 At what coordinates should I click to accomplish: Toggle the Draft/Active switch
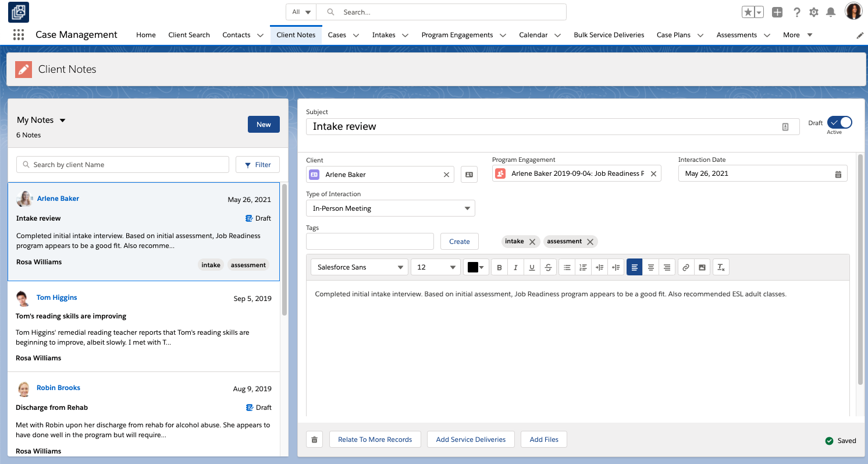pyautogui.click(x=839, y=122)
